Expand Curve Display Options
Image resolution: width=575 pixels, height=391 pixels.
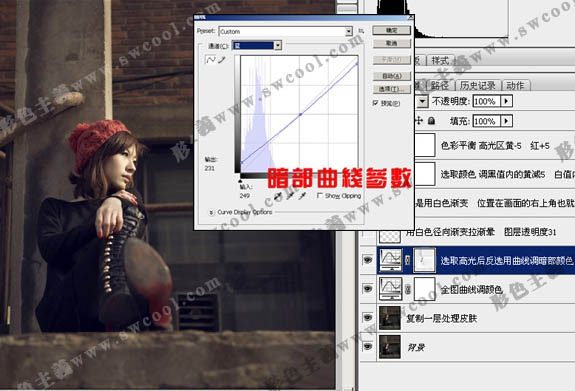[211, 212]
